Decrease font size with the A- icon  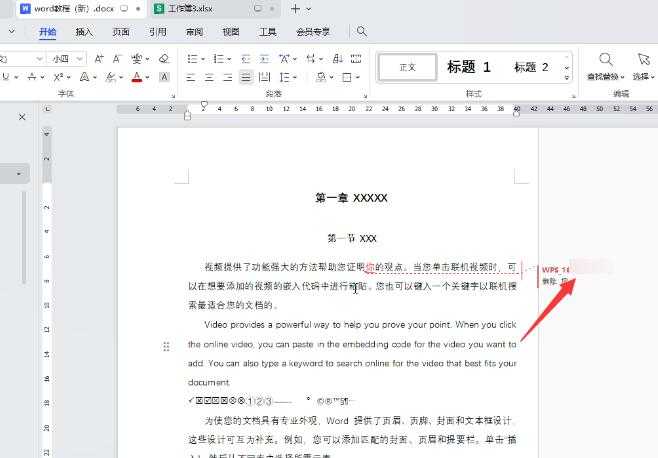[x=117, y=59]
